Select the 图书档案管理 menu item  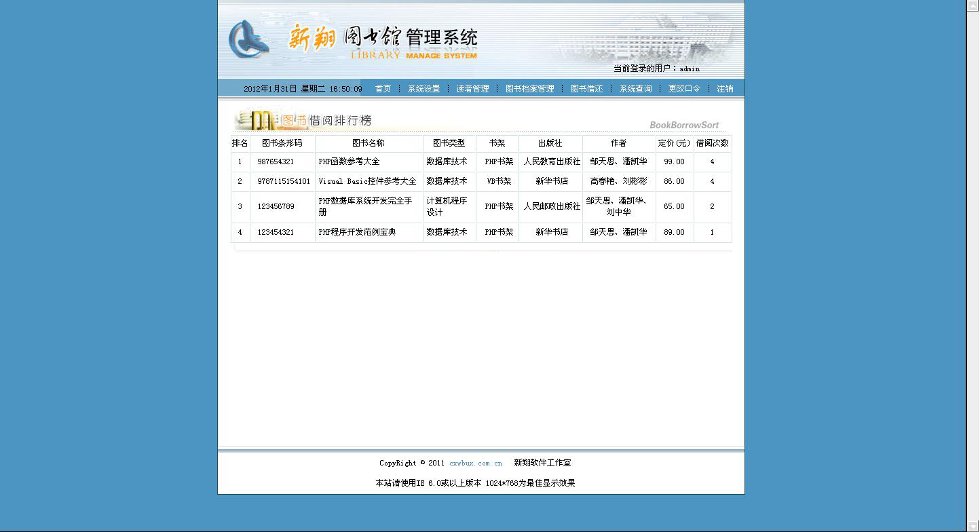(529, 89)
